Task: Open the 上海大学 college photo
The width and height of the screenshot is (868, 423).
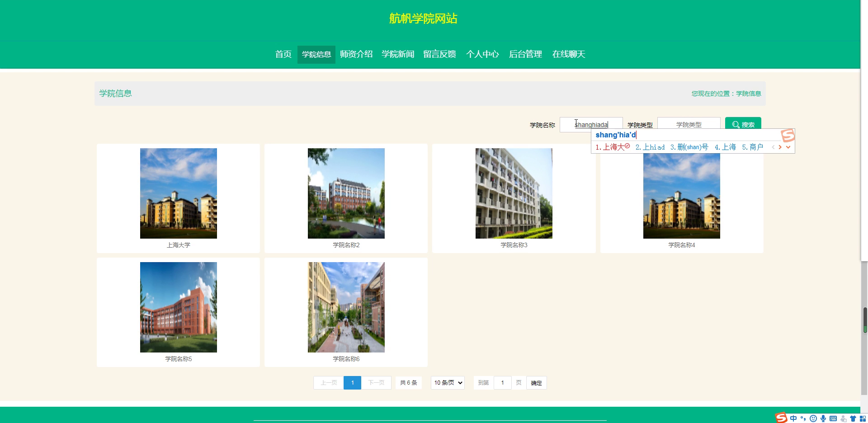Action: (x=179, y=193)
